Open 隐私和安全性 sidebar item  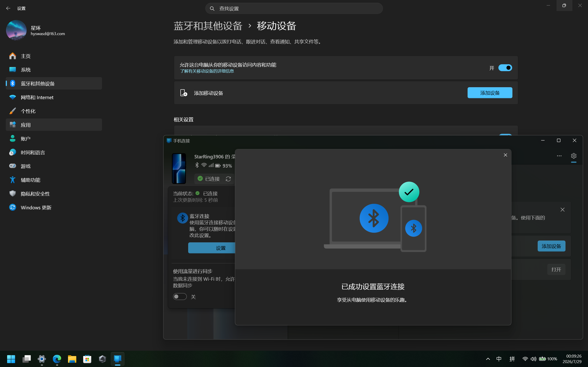pyautogui.click(x=54, y=194)
